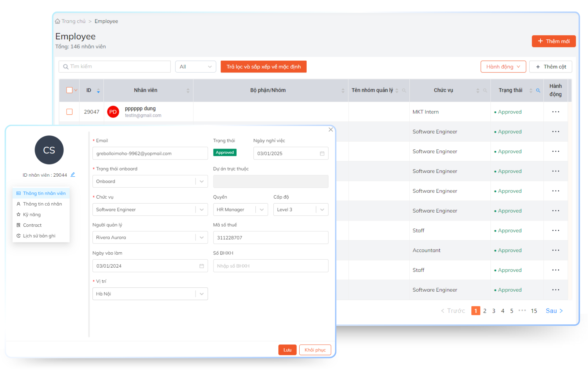Click search icon in Tên nhóm quản lý column
Viewport: 588px width, 389px height.
pos(404,90)
